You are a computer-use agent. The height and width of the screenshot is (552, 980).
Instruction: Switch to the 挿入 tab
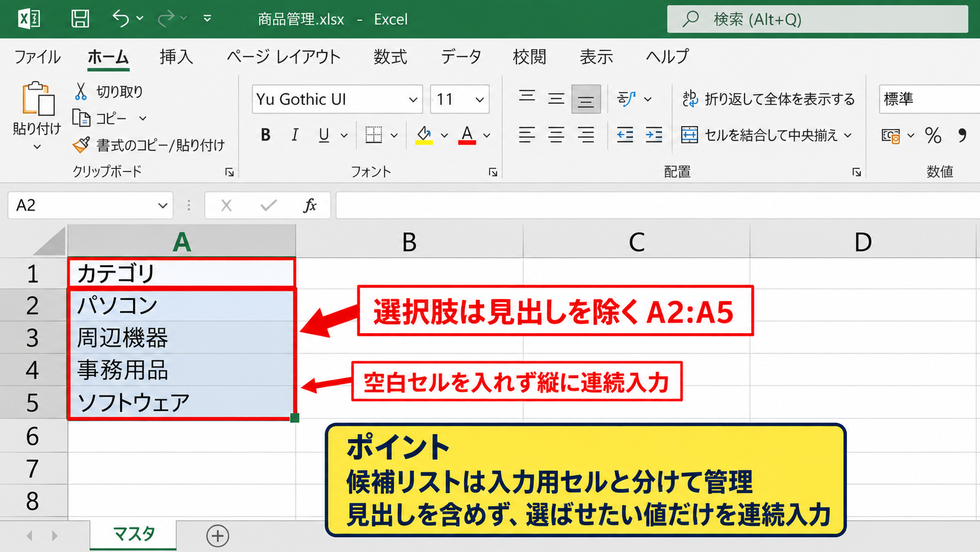coord(176,57)
